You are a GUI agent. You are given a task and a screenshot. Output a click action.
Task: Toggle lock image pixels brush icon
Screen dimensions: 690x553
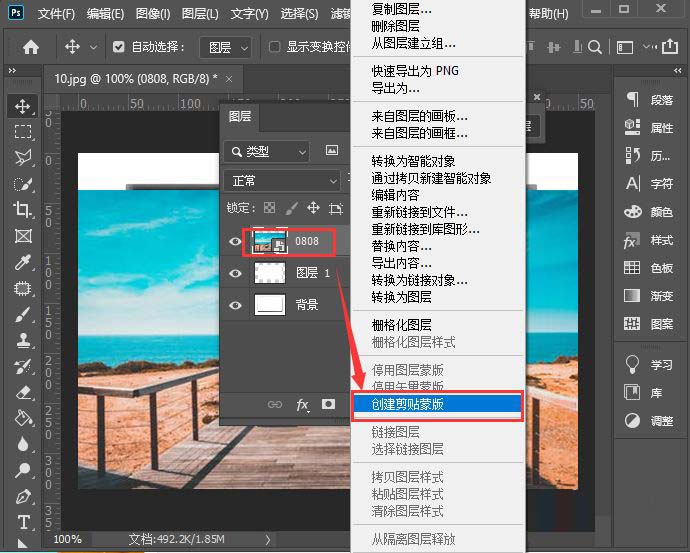291,208
